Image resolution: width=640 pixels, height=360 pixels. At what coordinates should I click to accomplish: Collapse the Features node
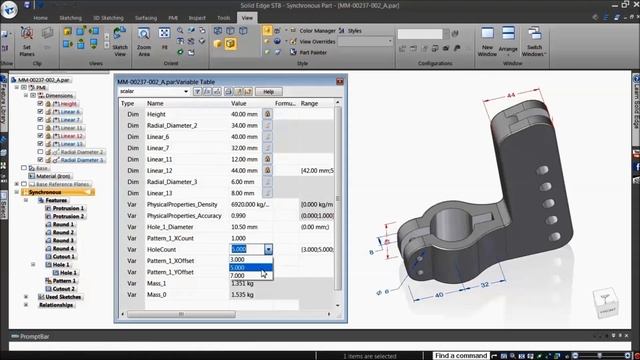point(26,200)
